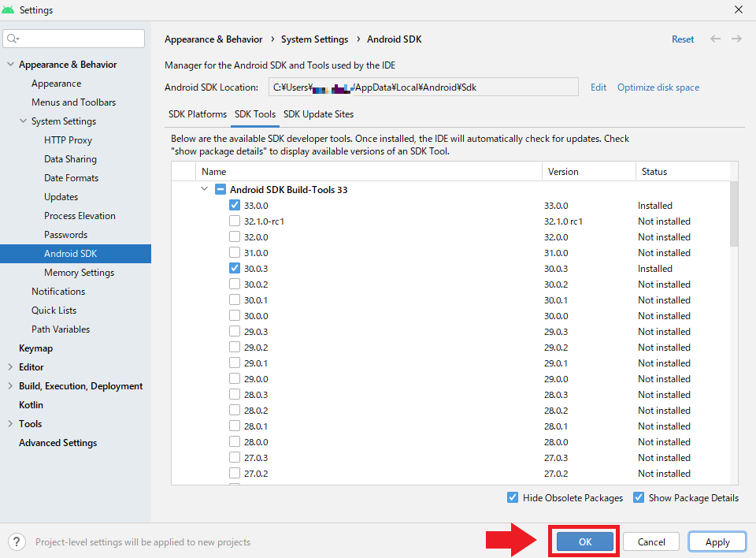Click the back navigation arrow
The width and height of the screenshot is (756, 558).
pos(716,39)
